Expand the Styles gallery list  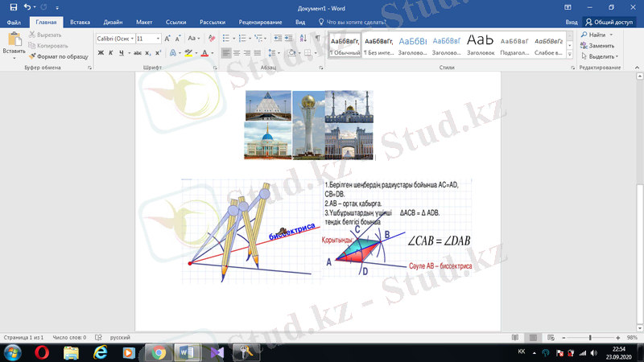click(569, 53)
